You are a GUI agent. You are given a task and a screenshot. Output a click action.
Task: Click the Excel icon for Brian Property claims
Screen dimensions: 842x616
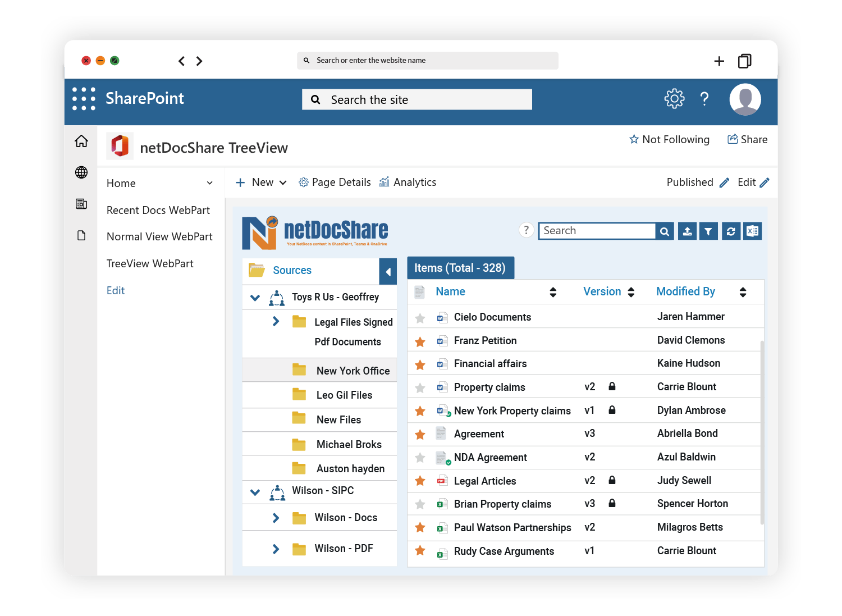(442, 504)
